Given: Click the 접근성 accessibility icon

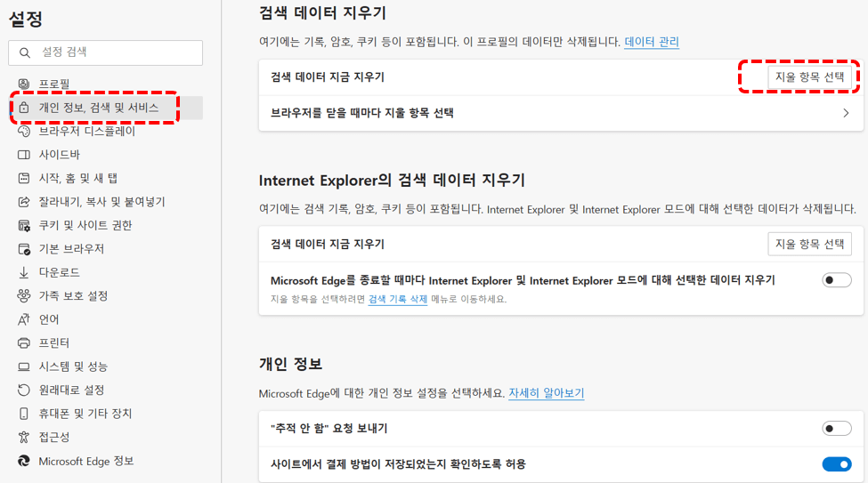Looking at the screenshot, I should pos(24,437).
